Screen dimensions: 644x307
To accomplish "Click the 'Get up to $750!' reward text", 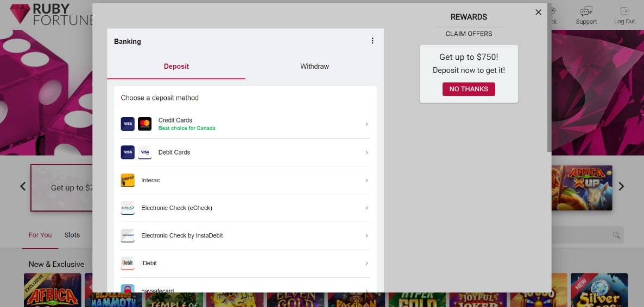I will coord(469,57).
